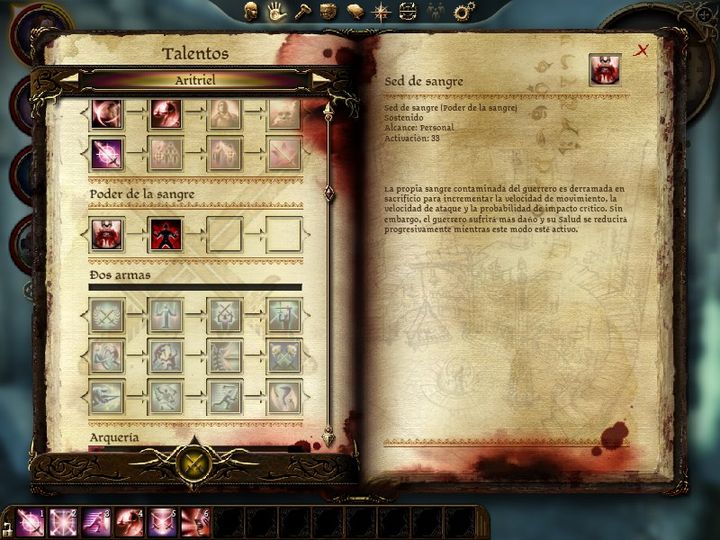Select the glowing hand talents icon
The width and height of the screenshot is (720, 540).
[276, 11]
